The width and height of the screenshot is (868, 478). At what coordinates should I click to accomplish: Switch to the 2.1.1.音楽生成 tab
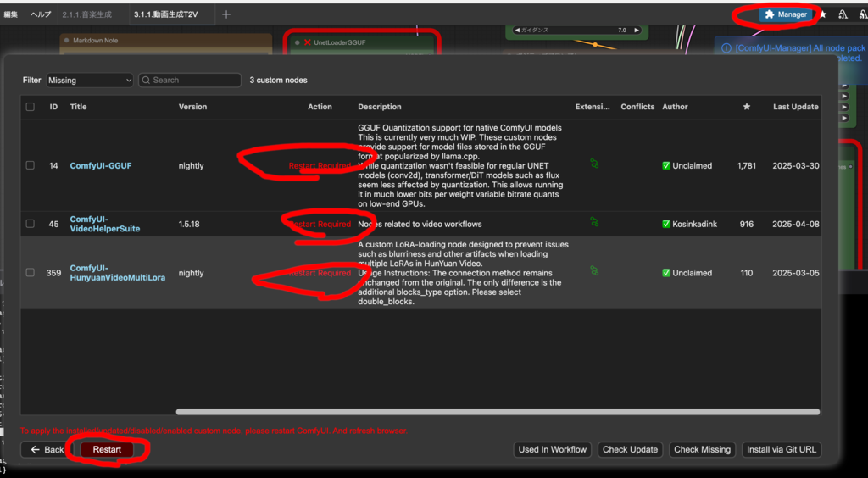click(87, 14)
